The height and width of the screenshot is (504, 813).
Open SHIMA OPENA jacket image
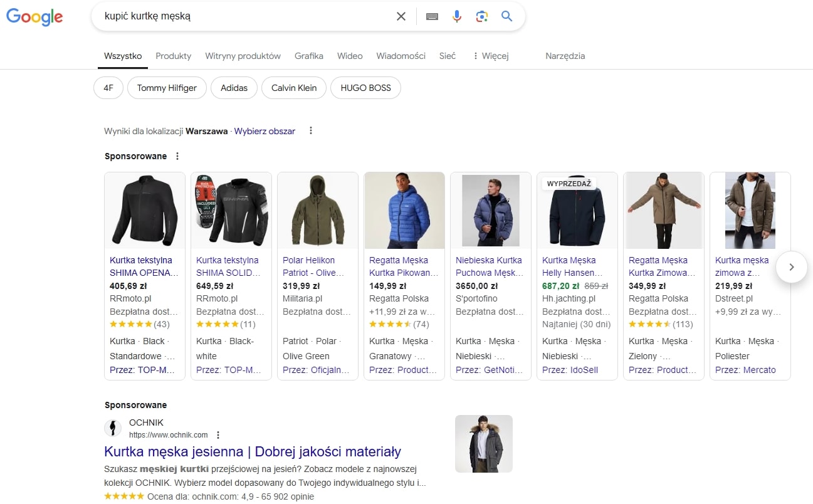(145, 211)
